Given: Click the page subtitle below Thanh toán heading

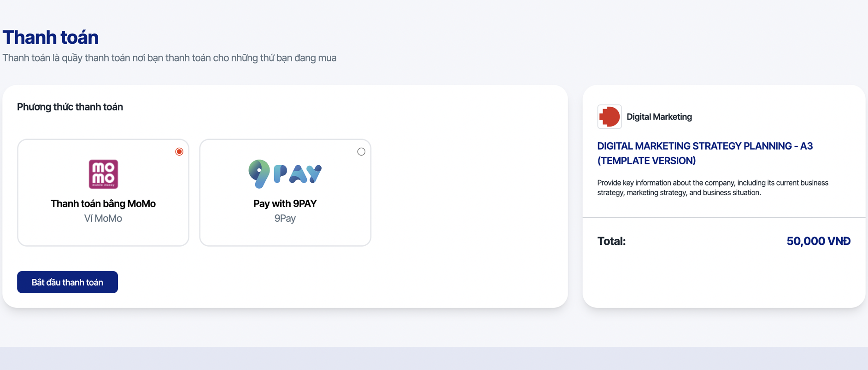Looking at the screenshot, I should 170,58.
